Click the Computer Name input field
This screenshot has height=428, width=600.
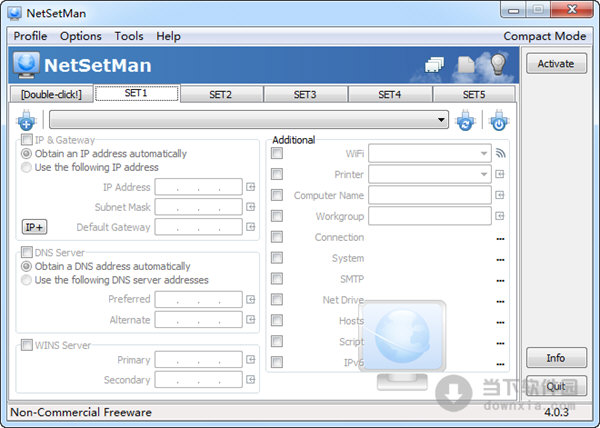click(430, 195)
